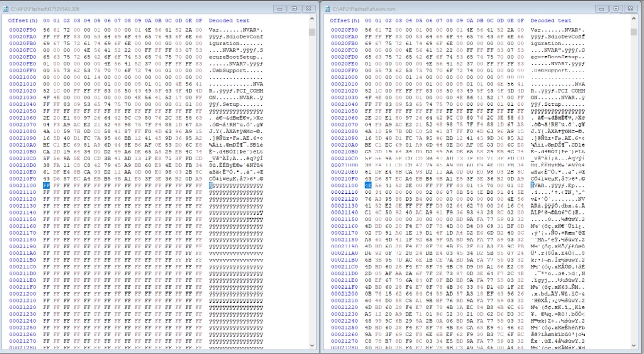This screenshot has height=354, width=644.
Task: Click offset 00021100 in afuwin.rom window
Action: click(x=345, y=186)
